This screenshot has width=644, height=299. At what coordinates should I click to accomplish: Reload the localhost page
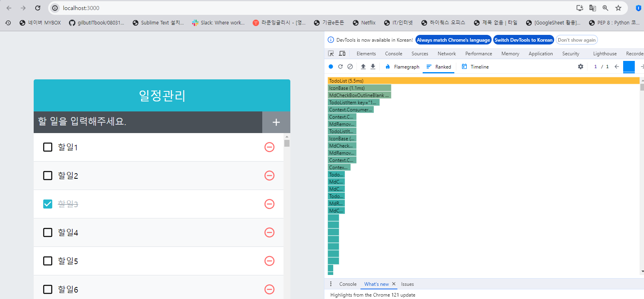point(38,8)
